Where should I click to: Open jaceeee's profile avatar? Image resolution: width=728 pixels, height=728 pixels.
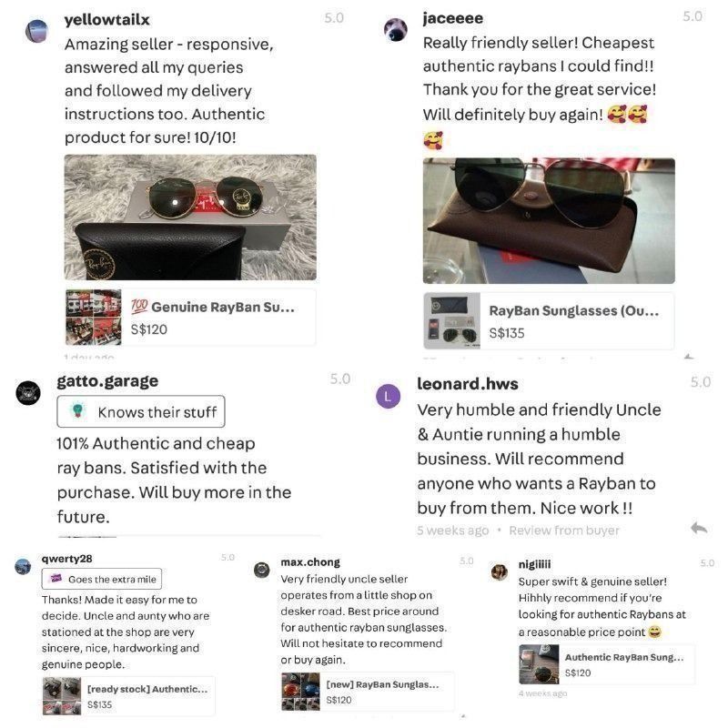[396, 30]
